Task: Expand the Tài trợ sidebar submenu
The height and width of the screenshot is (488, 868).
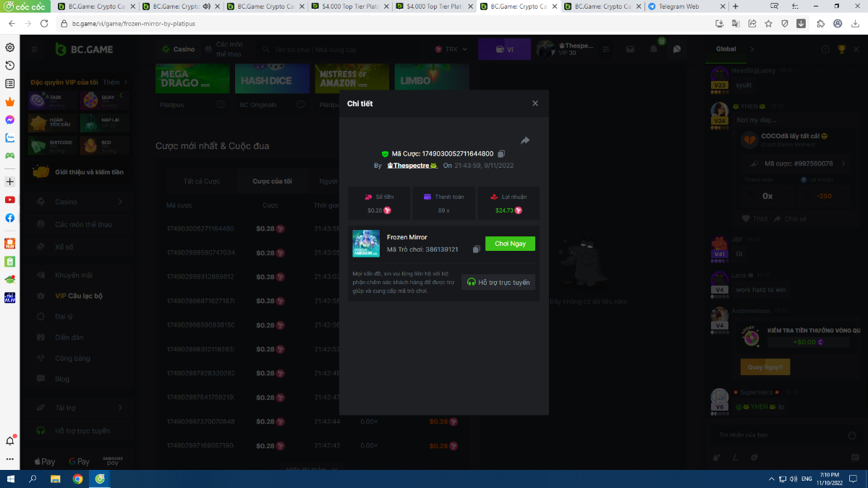Action: tap(120, 408)
